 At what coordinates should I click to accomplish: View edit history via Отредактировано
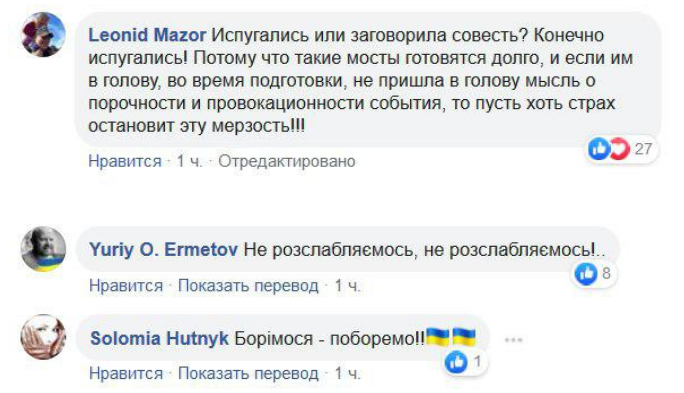click(x=287, y=161)
